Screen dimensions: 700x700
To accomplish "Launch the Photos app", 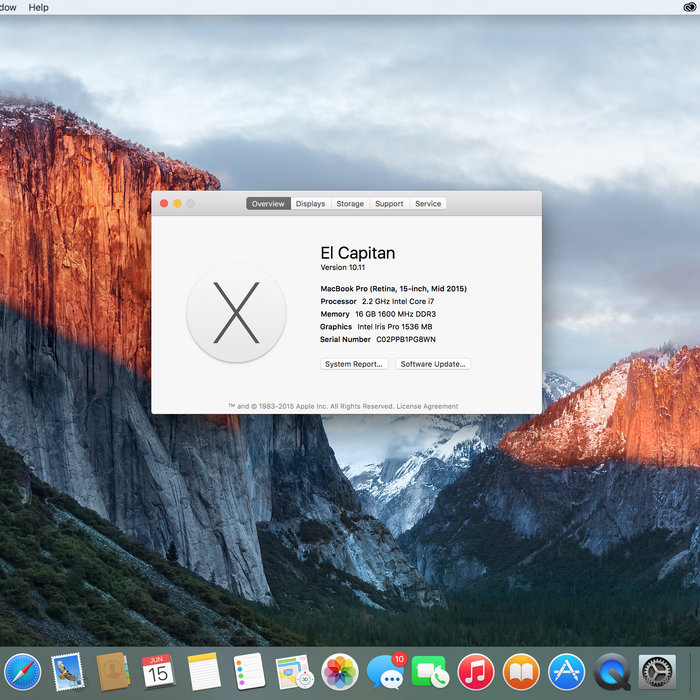I will tap(340, 672).
